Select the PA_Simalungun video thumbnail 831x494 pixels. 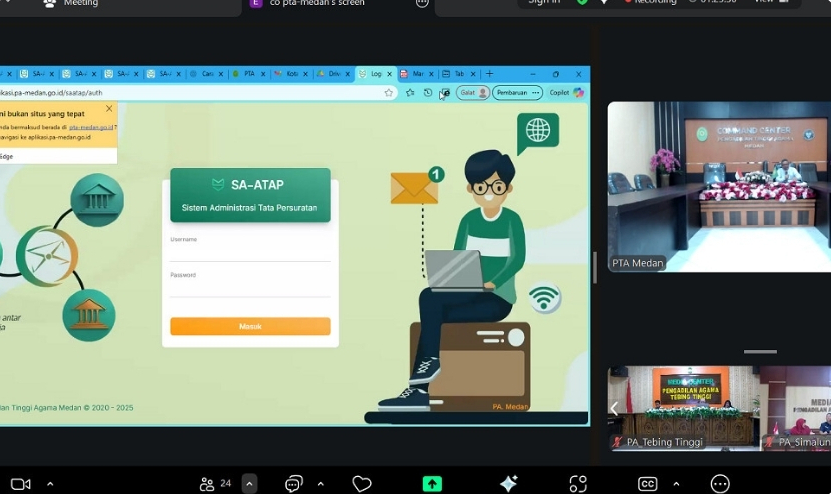[x=796, y=408]
